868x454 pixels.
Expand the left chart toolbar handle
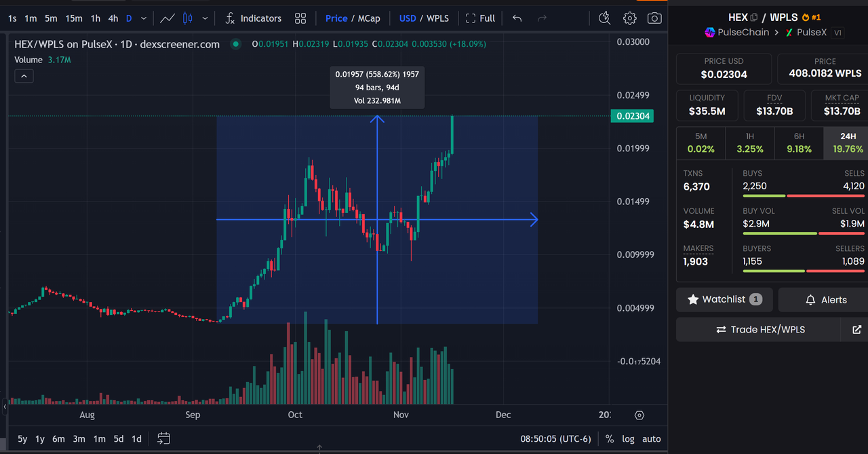[5, 406]
